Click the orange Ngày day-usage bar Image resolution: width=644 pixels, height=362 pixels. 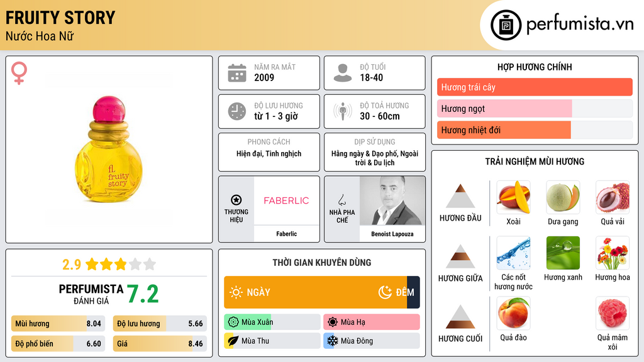316,292
